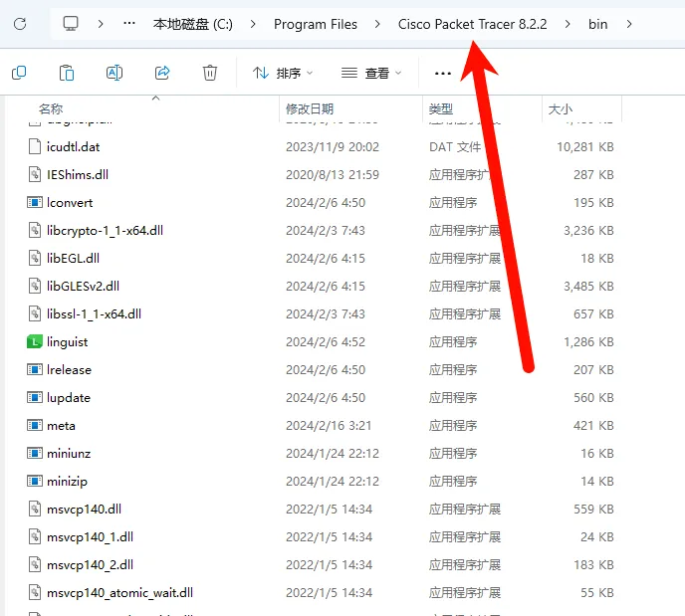Click the file name linguist

pyautogui.click(x=68, y=342)
